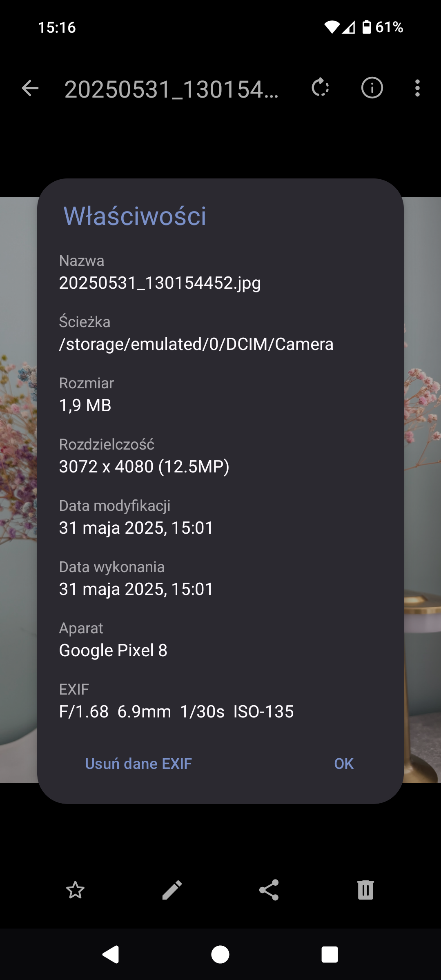
Task: Tap the battery indicator in status bar
Action: [367, 27]
